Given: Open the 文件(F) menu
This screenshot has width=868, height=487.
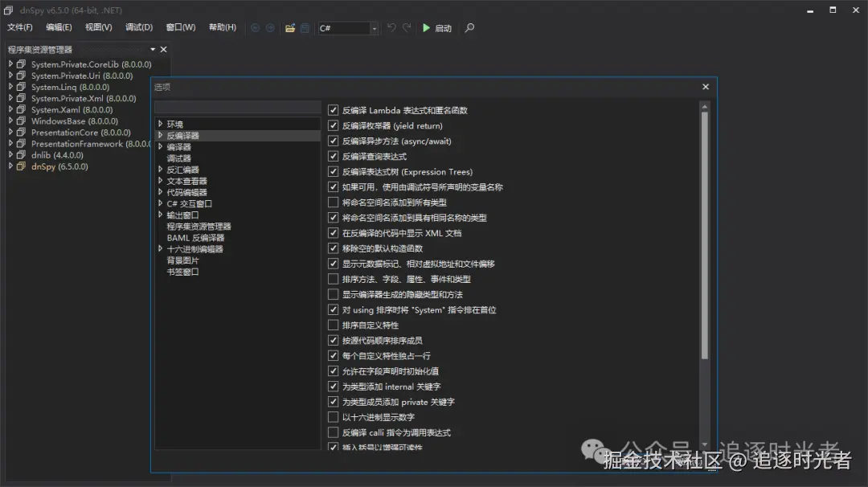Looking at the screenshot, I should click(x=19, y=27).
